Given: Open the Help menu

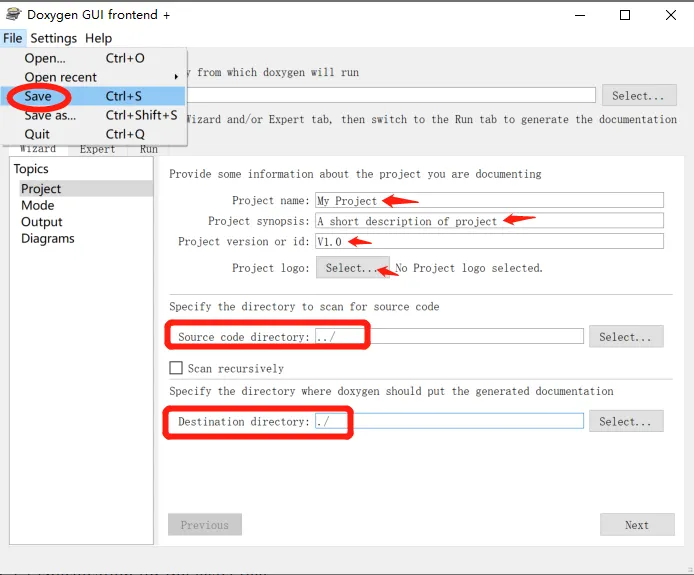Looking at the screenshot, I should [x=98, y=38].
